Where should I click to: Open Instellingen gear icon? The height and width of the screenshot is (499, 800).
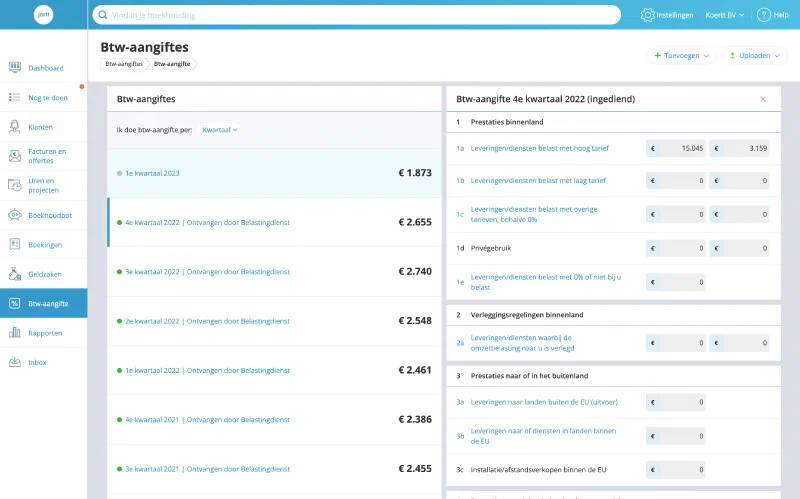[x=647, y=15]
